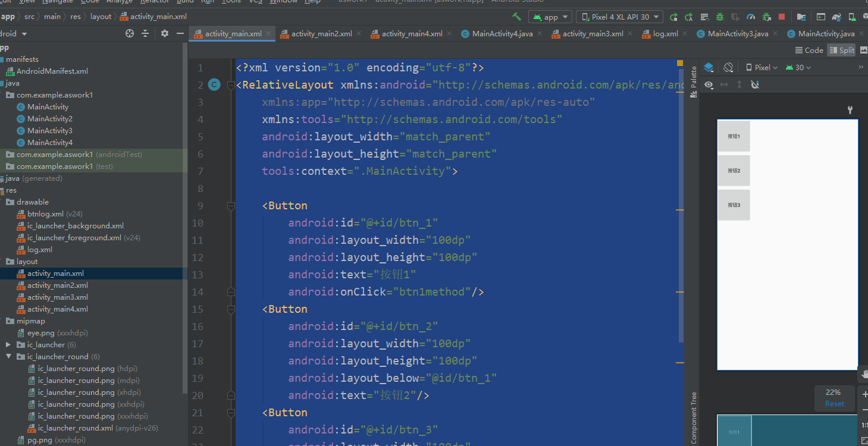Open the Palette side panel
Viewport: 868px width, 446px height.
click(x=693, y=81)
